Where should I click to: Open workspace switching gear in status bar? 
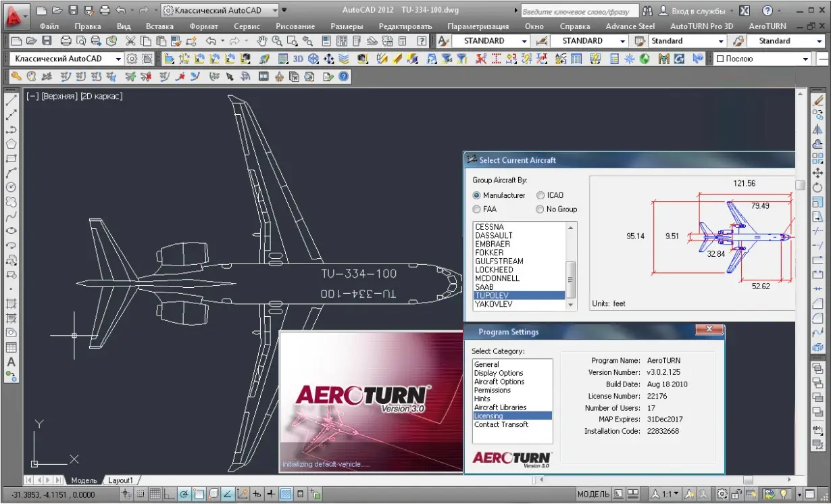[x=722, y=494]
